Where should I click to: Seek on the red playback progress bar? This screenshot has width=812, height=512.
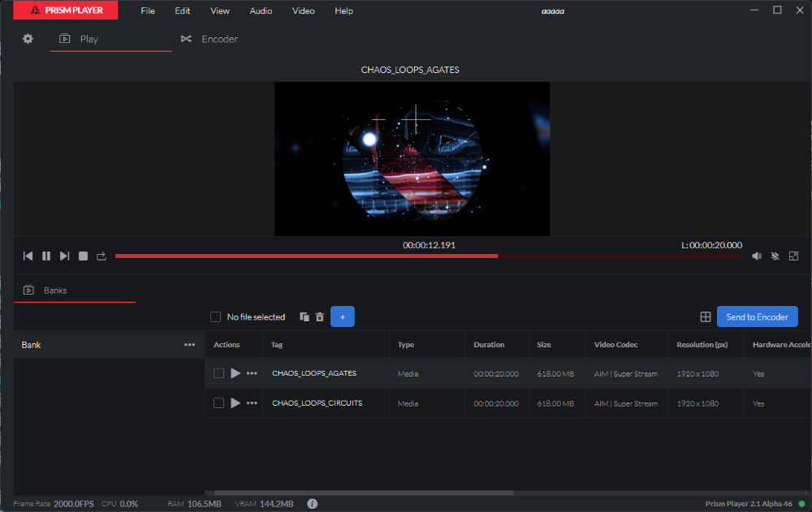click(x=429, y=256)
